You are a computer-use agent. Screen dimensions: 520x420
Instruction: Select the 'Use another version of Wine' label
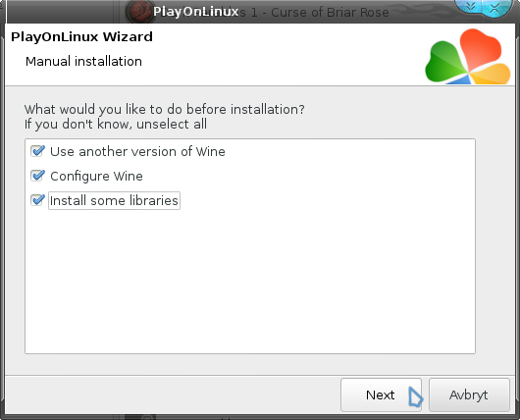pyautogui.click(x=137, y=151)
